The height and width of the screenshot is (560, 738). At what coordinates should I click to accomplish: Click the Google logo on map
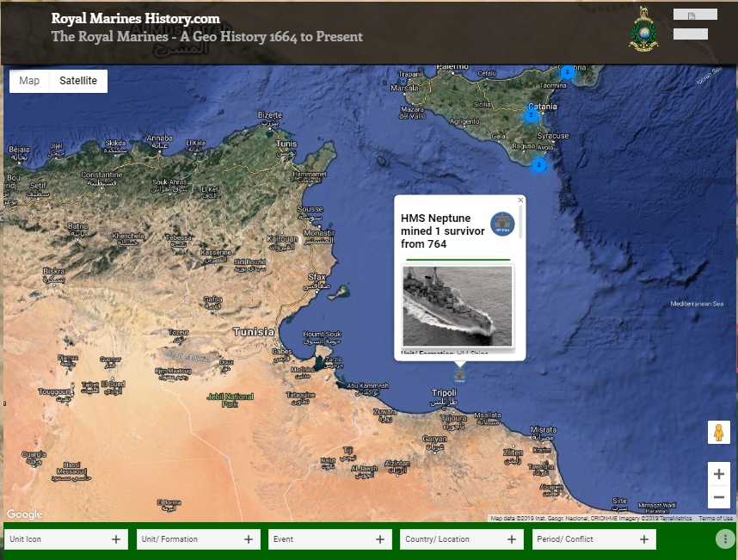24,514
